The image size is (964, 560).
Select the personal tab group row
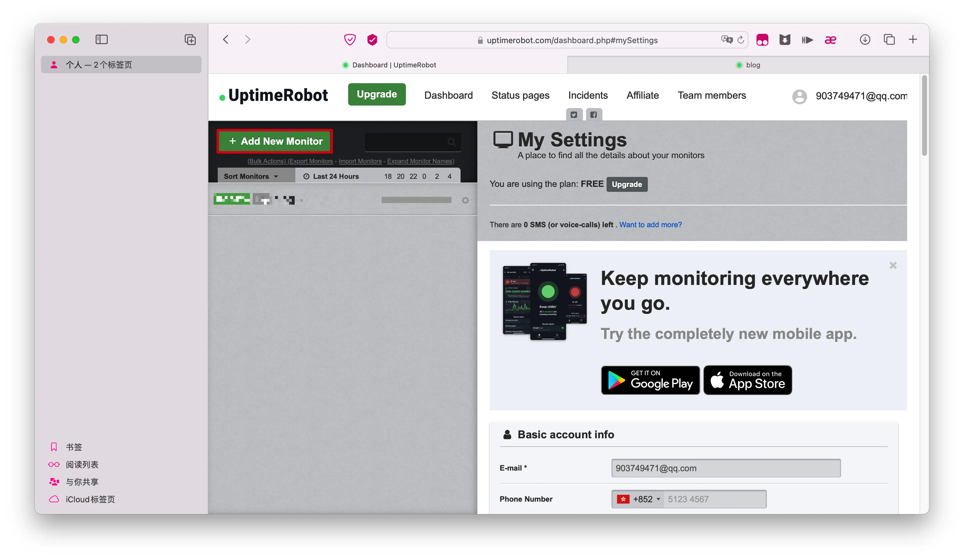pyautogui.click(x=121, y=65)
